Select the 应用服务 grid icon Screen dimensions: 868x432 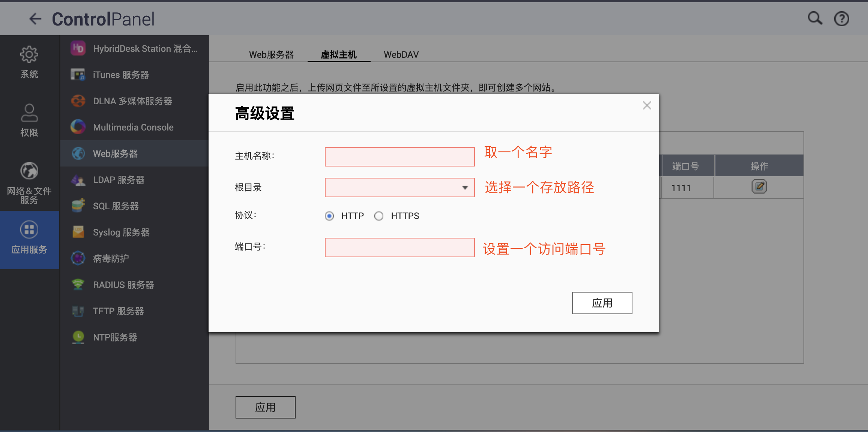pyautogui.click(x=29, y=229)
